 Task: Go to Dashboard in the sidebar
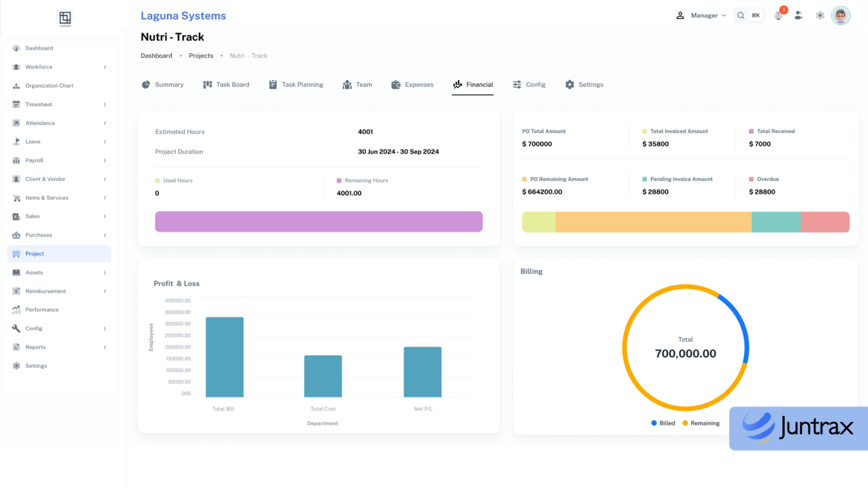point(39,48)
